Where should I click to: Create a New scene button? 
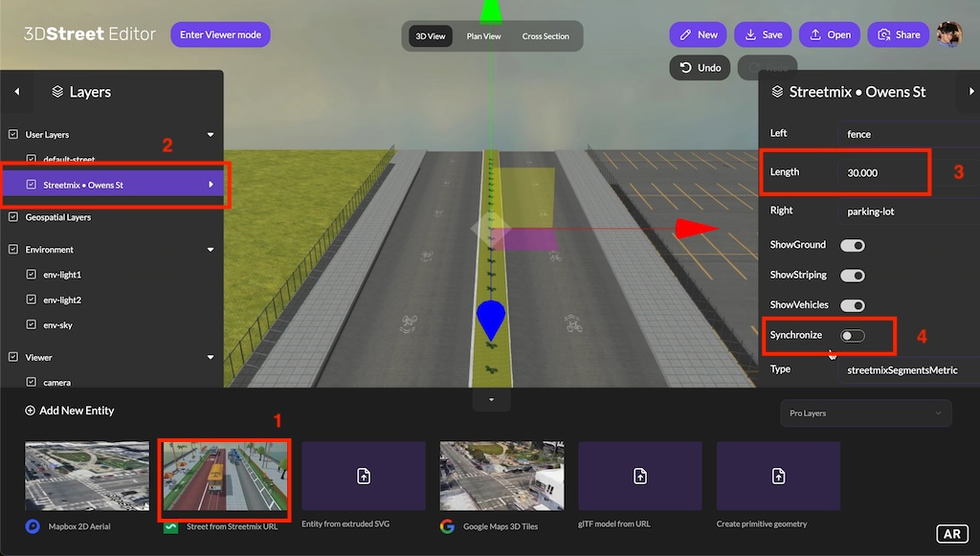(698, 34)
